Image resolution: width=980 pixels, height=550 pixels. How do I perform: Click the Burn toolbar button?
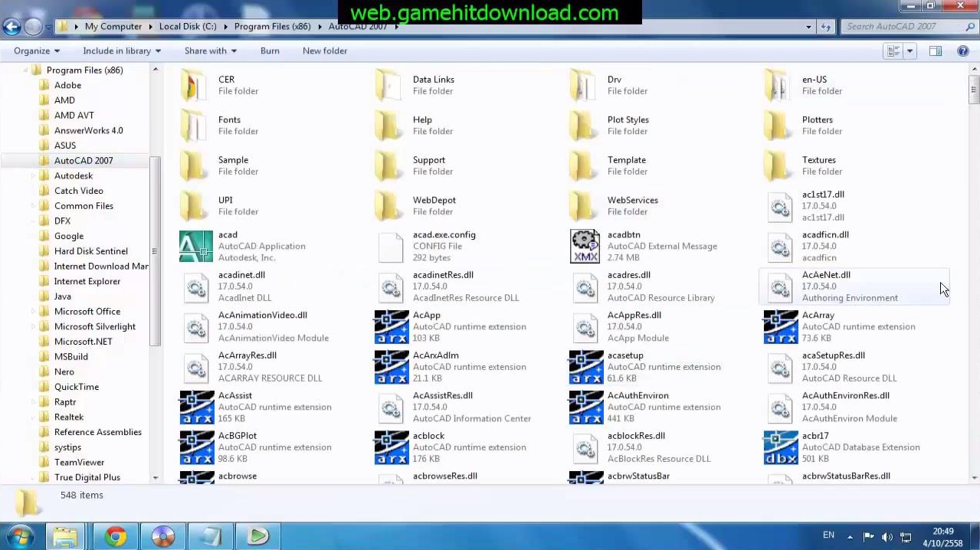[x=270, y=51]
